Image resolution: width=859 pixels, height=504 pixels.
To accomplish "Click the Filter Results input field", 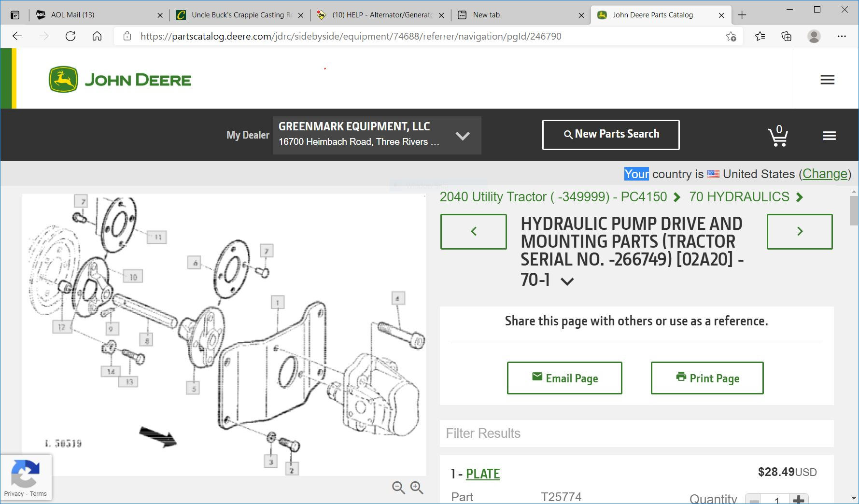I will coord(636,433).
